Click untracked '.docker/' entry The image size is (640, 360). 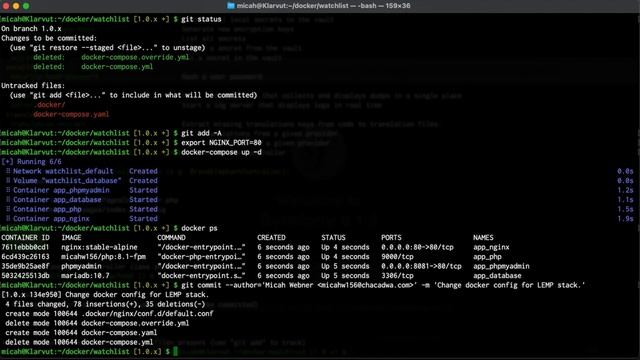tap(49, 104)
